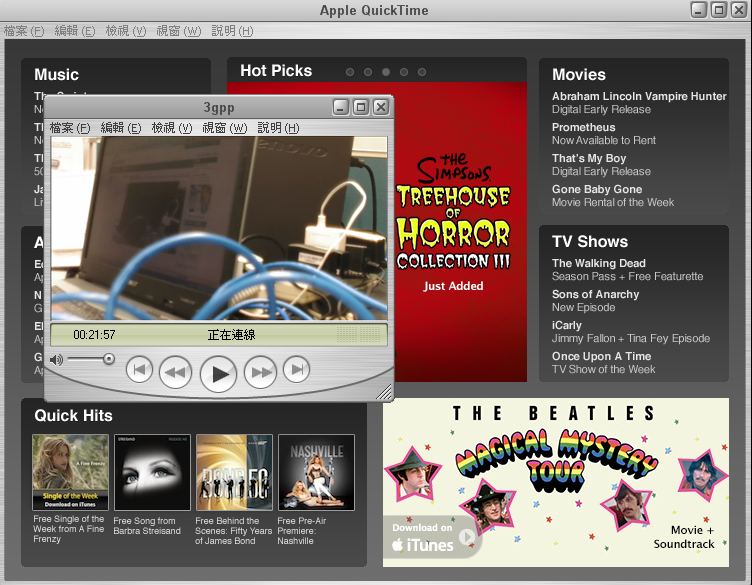
Task: Select second Hot Picks page dot
Action: coord(368,72)
